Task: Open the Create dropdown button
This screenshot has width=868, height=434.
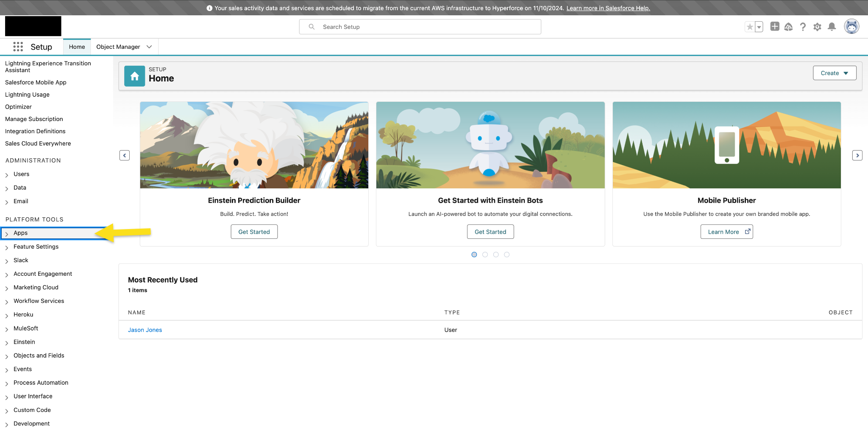Action: tap(835, 73)
